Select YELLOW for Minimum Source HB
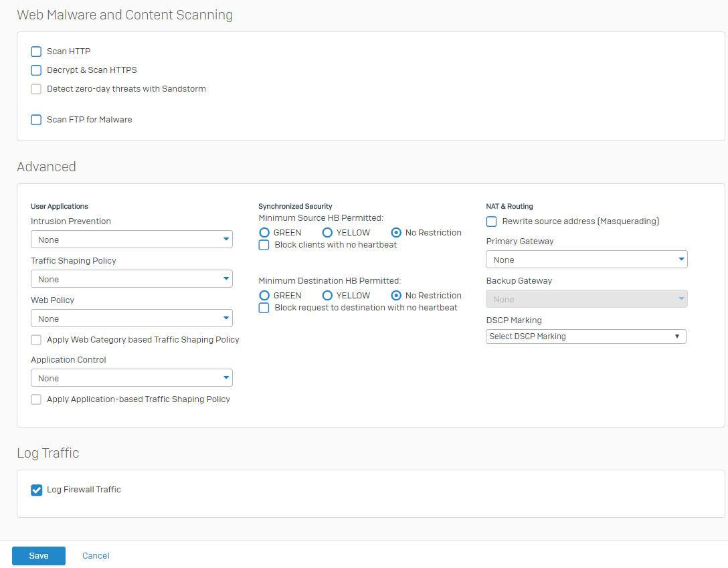728x568 pixels. (x=328, y=233)
